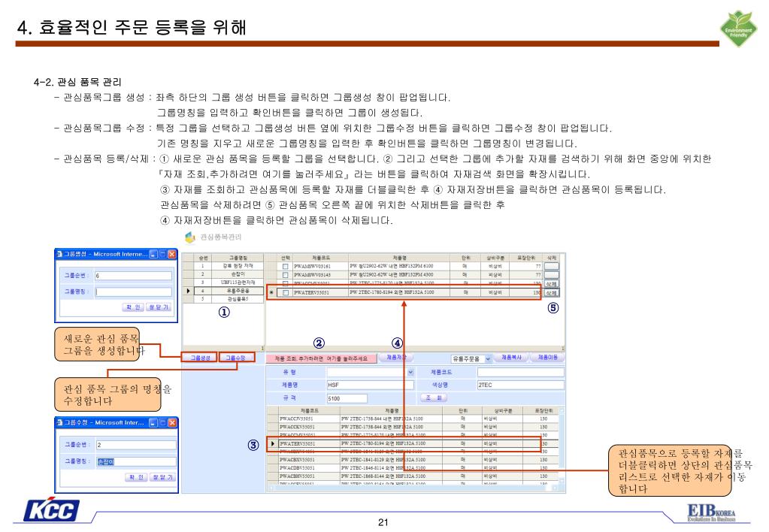The height and width of the screenshot is (532, 769).
Task: Select search result row PWACCKV55051
Action: (412, 427)
